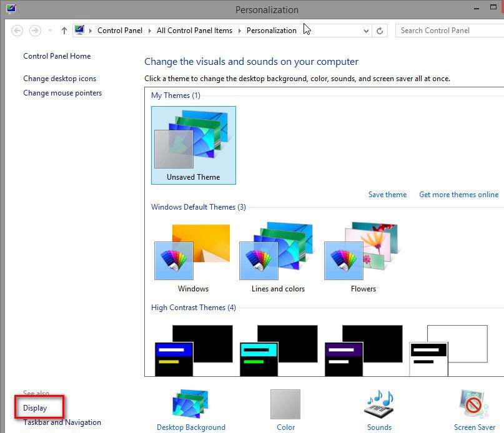Image resolution: width=504 pixels, height=433 pixels.
Task: Click Save theme link
Action: tap(388, 195)
